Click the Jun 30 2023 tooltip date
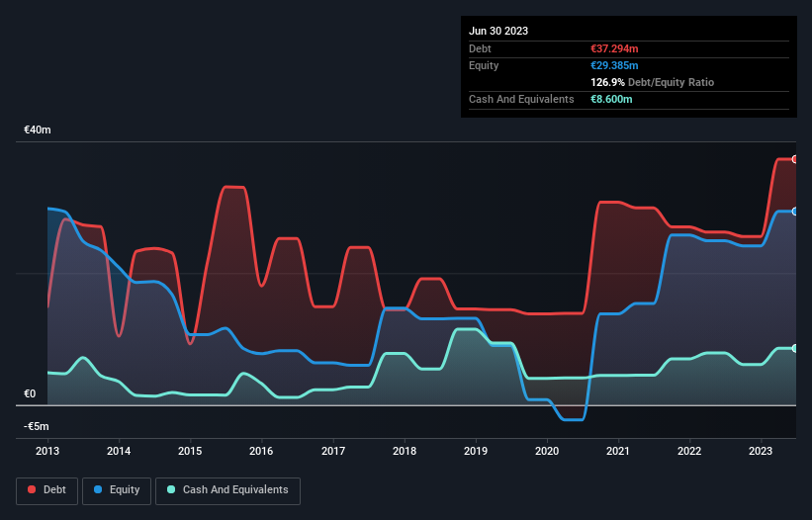The height and width of the screenshot is (520, 812). point(498,31)
